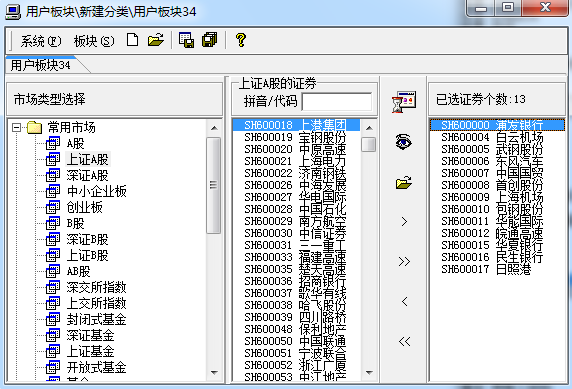Screen dimensions: 572x389
Task: Add all securities with double right arrow
Action: [x=404, y=261]
